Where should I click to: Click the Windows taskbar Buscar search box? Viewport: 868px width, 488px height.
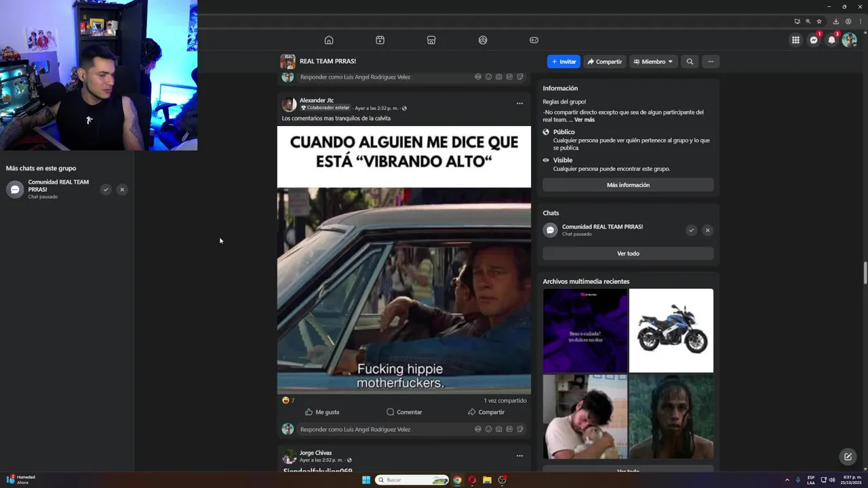pyautogui.click(x=412, y=480)
